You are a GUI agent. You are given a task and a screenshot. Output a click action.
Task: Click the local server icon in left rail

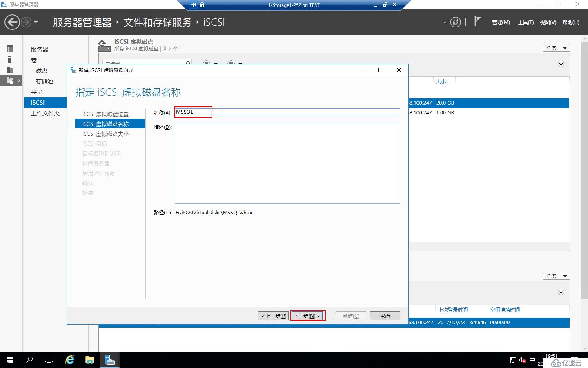tap(10, 59)
